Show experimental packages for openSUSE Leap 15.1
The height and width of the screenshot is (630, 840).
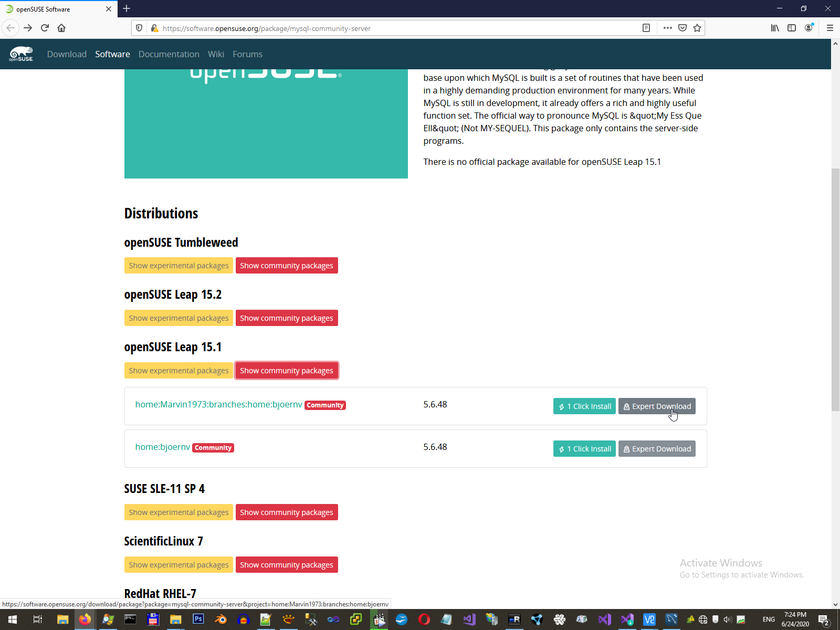[178, 371]
